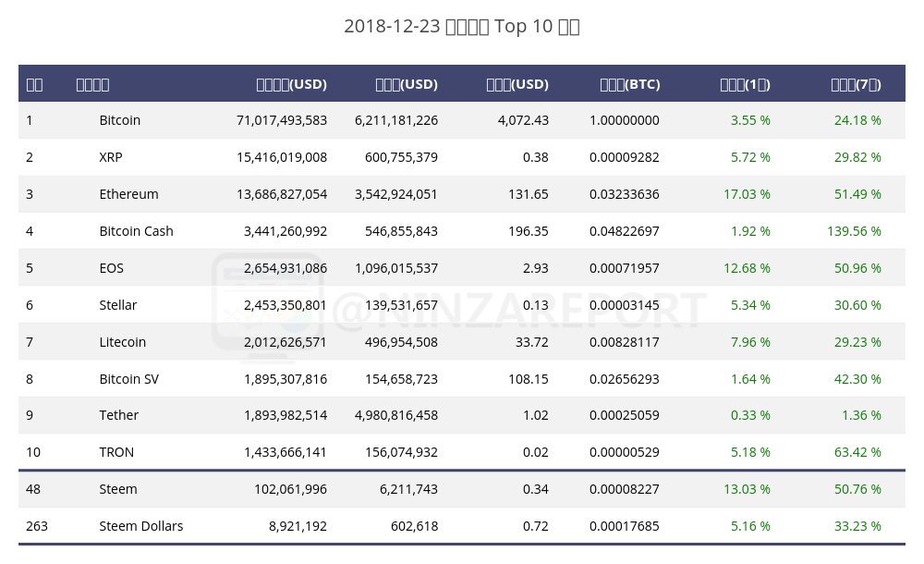
Task: Select Ethereum weekly change 51.49 %
Action: click(x=857, y=194)
